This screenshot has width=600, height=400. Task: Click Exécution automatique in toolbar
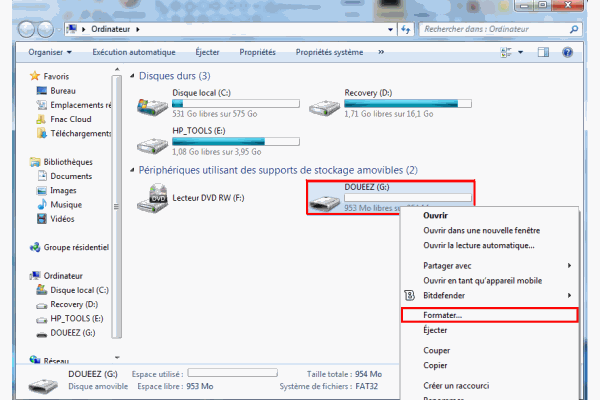tap(134, 52)
